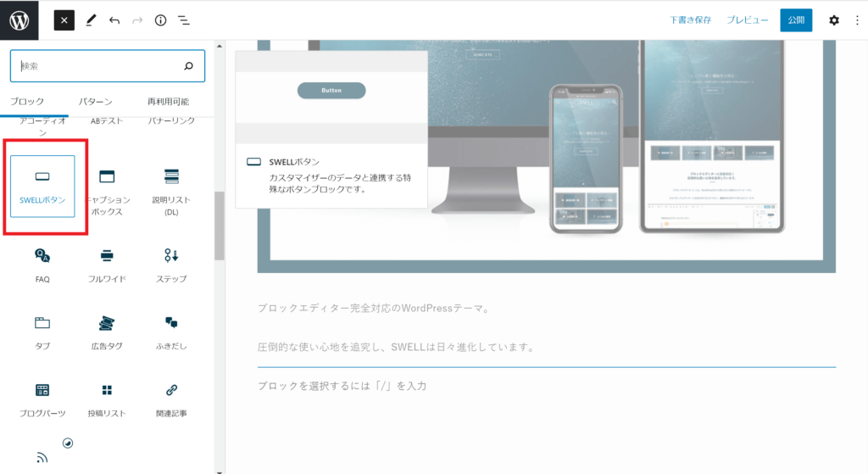868x474 pixels.
Task: Click the inserter scrollbar up arrow
Action: click(x=220, y=46)
